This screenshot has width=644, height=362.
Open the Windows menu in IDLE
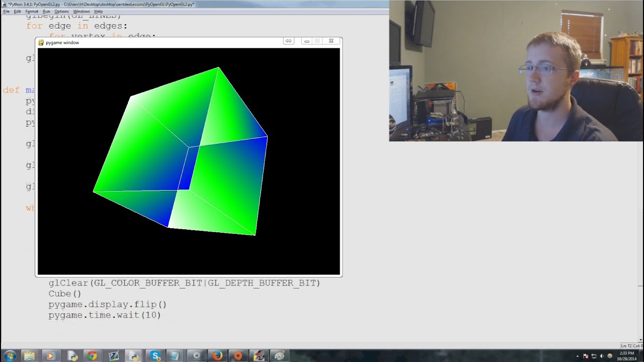(x=82, y=11)
